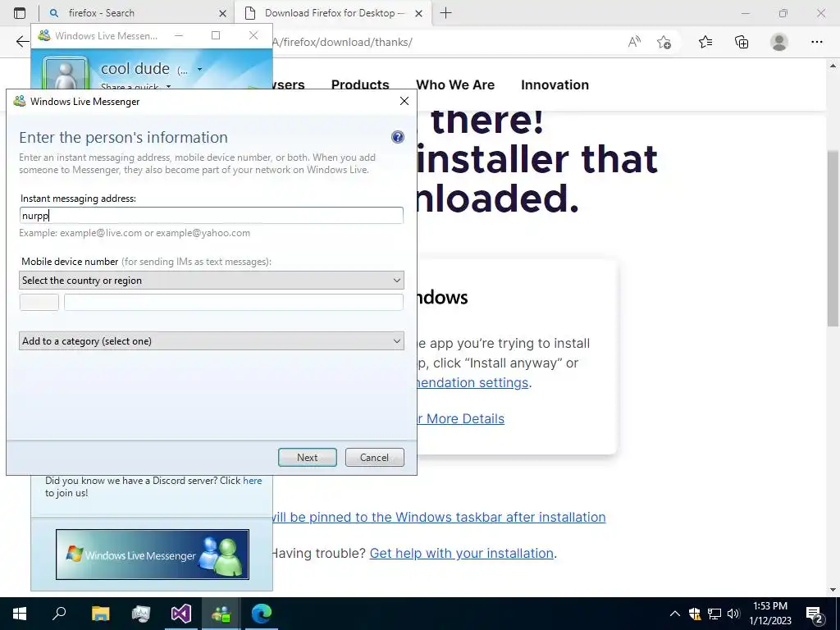Image resolution: width=840 pixels, height=630 pixels.
Task: Click Windows Live Messenger banner ad
Action: click(x=153, y=555)
